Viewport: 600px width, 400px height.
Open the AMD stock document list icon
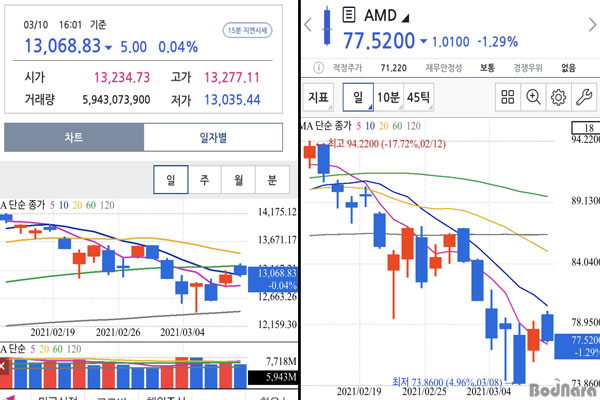click(349, 15)
